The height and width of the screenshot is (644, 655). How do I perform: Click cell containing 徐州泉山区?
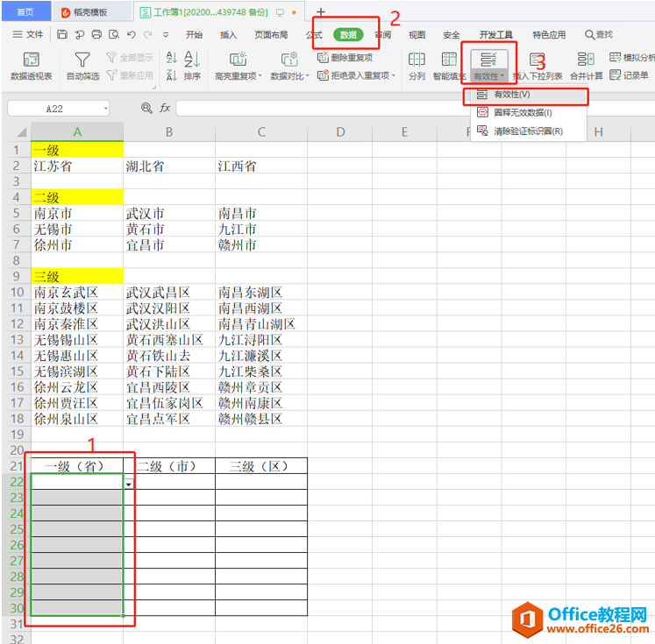click(x=77, y=419)
